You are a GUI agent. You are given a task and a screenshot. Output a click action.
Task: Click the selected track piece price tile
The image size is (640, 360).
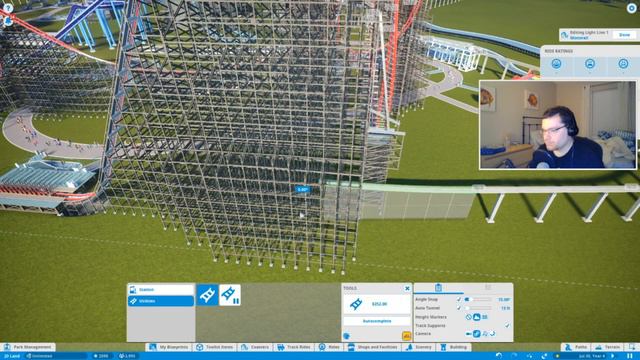tap(377, 304)
